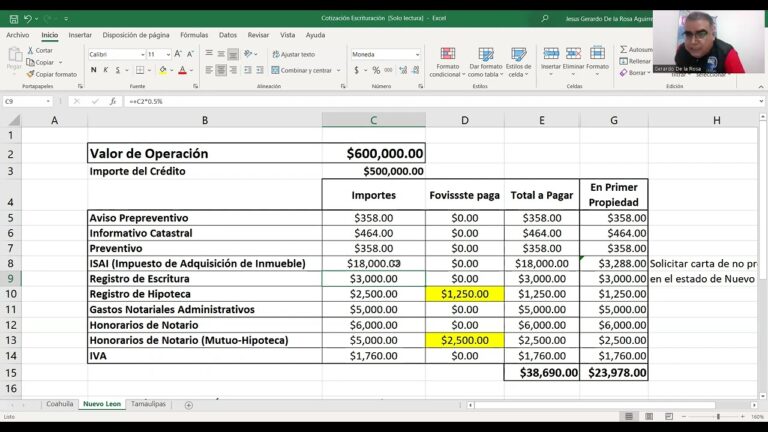The image size is (768, 432).
Task: Align text left
Action: 209,70
